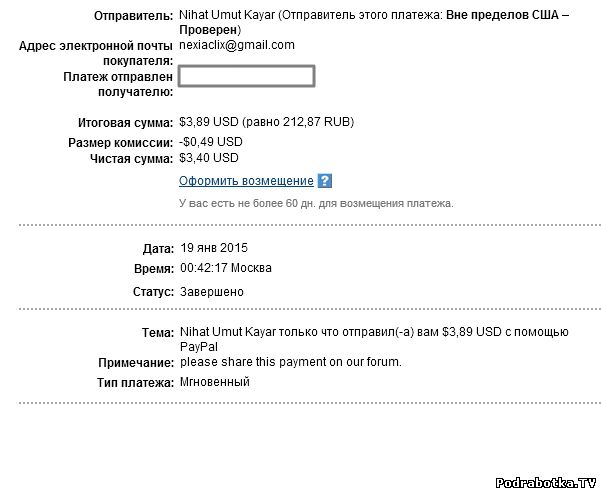The image size is (601, 493).
Task: Click the empty recipient payment field
Action: coord(247,76)
